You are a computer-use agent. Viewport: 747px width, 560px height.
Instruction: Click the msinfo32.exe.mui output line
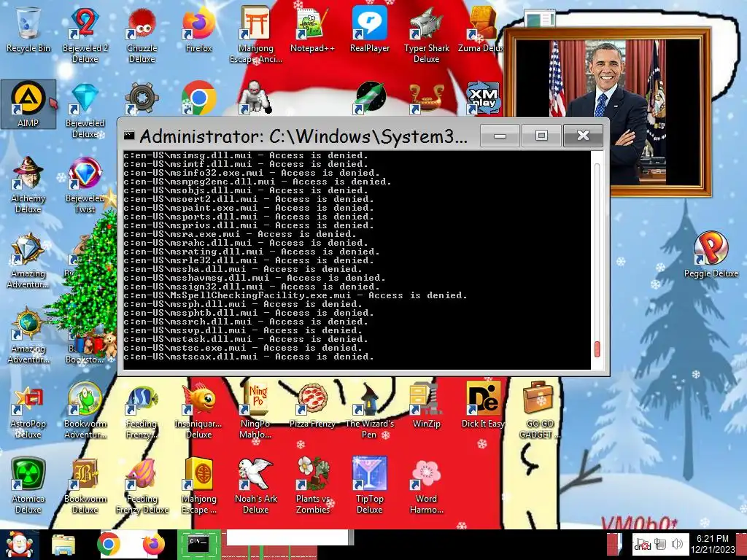pos(251,173)
